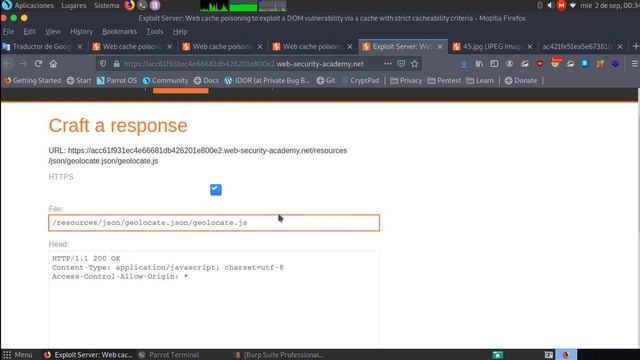Viewport: 640px width, 360px height.
Task: Open the IDOR at Private Bug bookmark
Action: [x=267, y=81]
